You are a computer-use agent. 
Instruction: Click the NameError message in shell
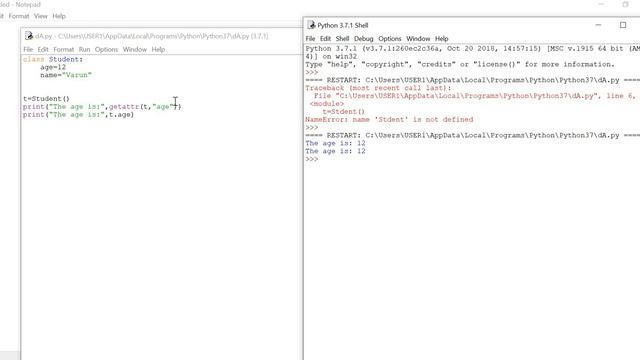(389, 120)
